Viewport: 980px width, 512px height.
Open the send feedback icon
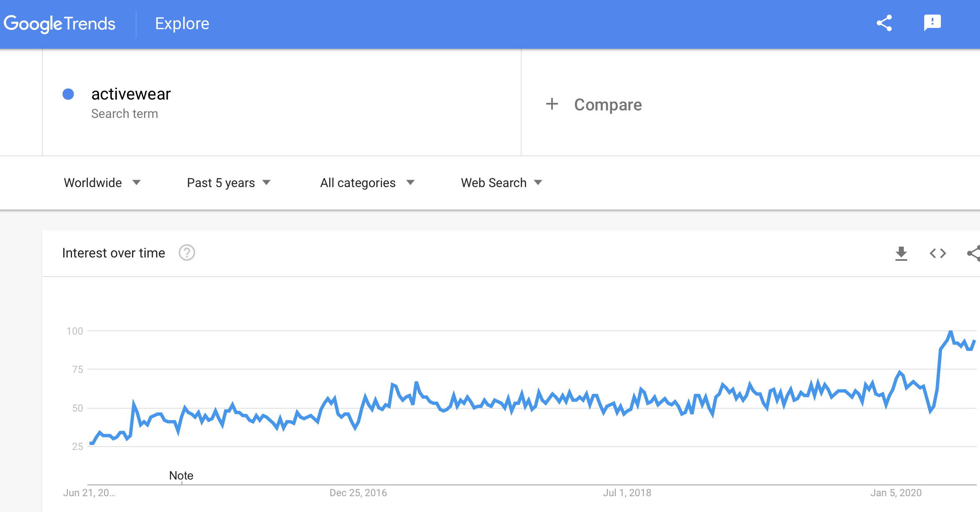click(932, 23)
